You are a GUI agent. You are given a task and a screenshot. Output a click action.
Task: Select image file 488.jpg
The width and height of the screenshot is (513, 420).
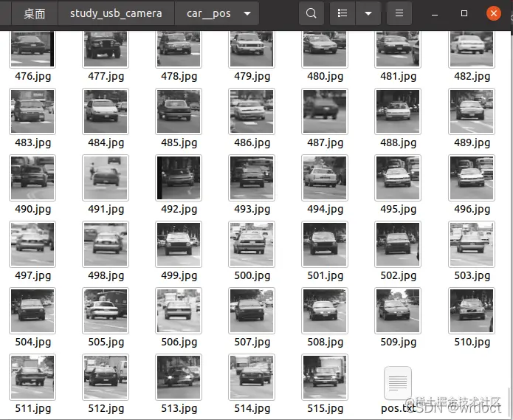click(x=398, y=111)
